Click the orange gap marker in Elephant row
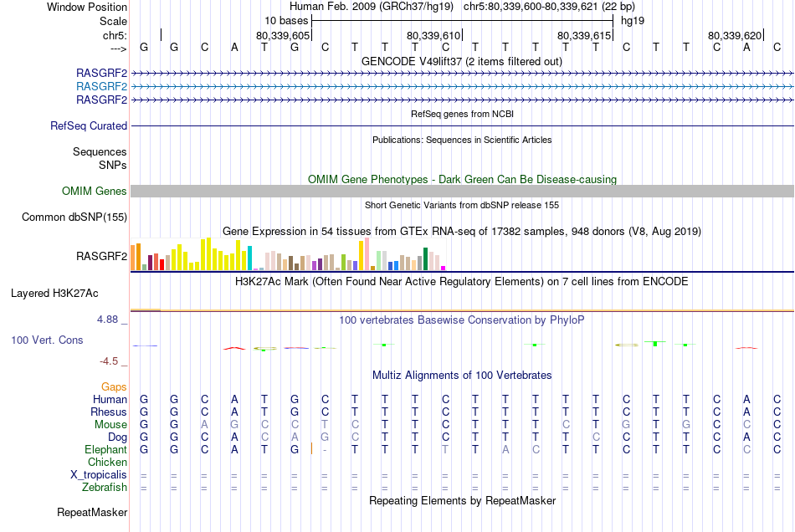The height and width of the screenshot is (532, 795). pyautogui.click(x=311, y=448)
